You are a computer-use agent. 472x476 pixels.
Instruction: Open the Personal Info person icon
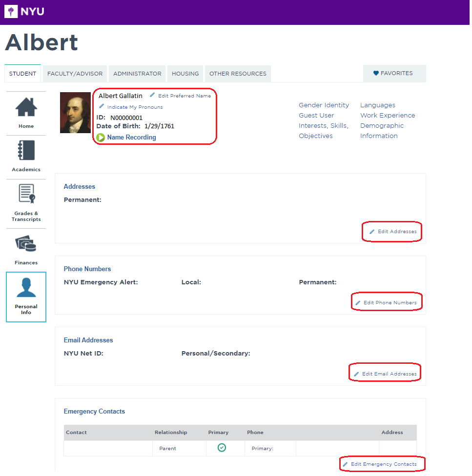pos(26,288)
